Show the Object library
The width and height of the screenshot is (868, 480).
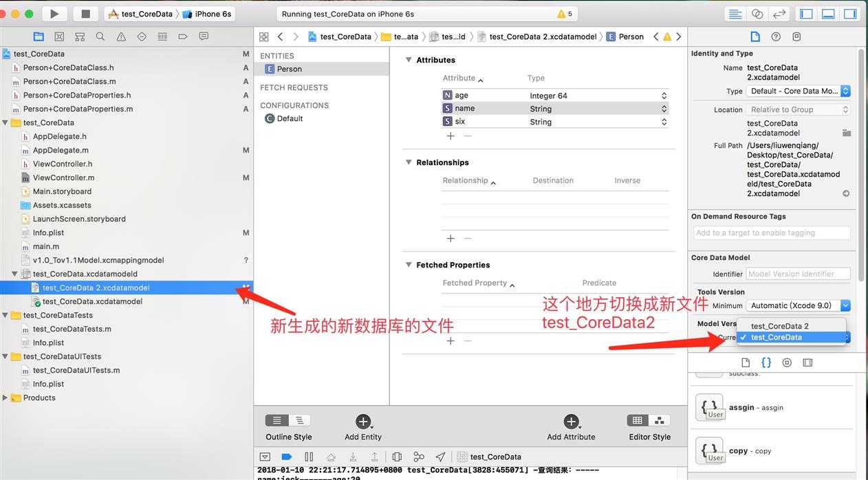787,362
